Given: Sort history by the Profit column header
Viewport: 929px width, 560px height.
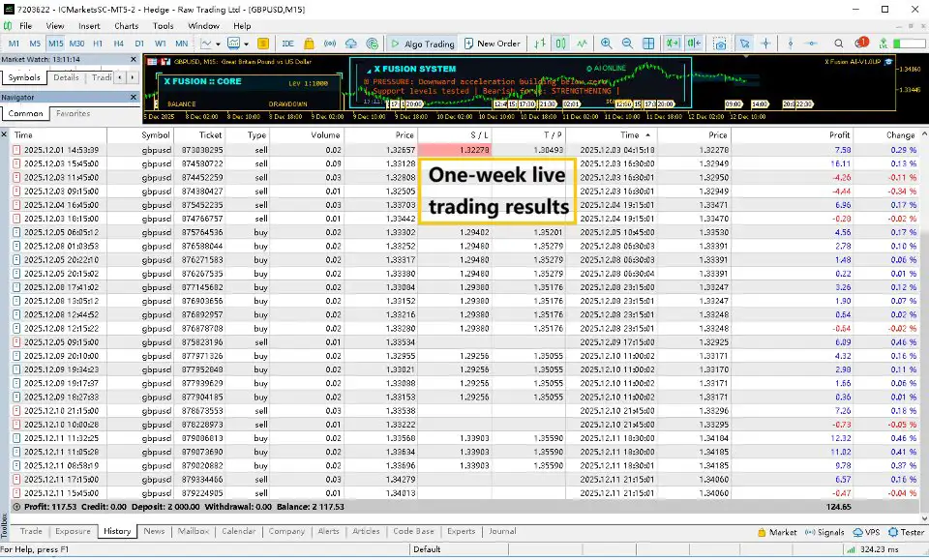Looking at the screenshot, I should point(839,135).
